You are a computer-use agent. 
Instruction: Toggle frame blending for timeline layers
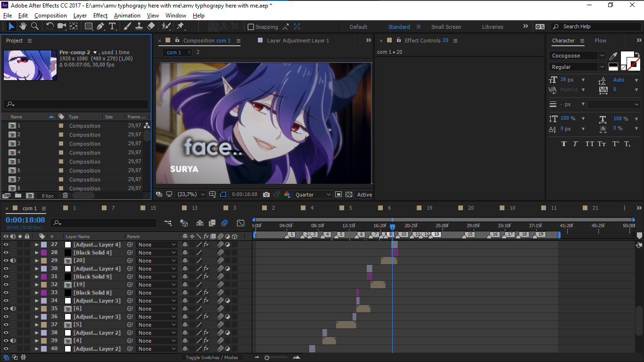212,223
